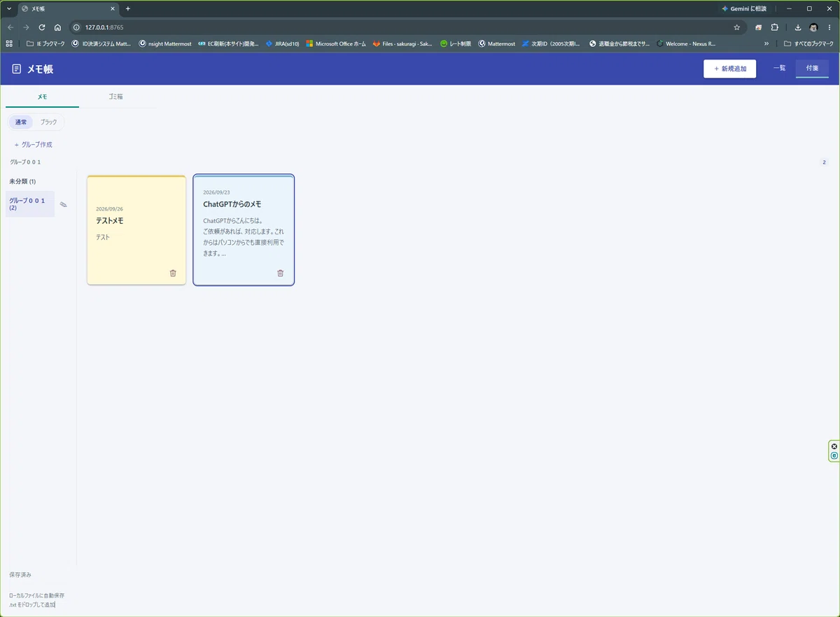Switch to the 一覧 list view
Viewport: 840px width, 617px height.
(779, 69)
